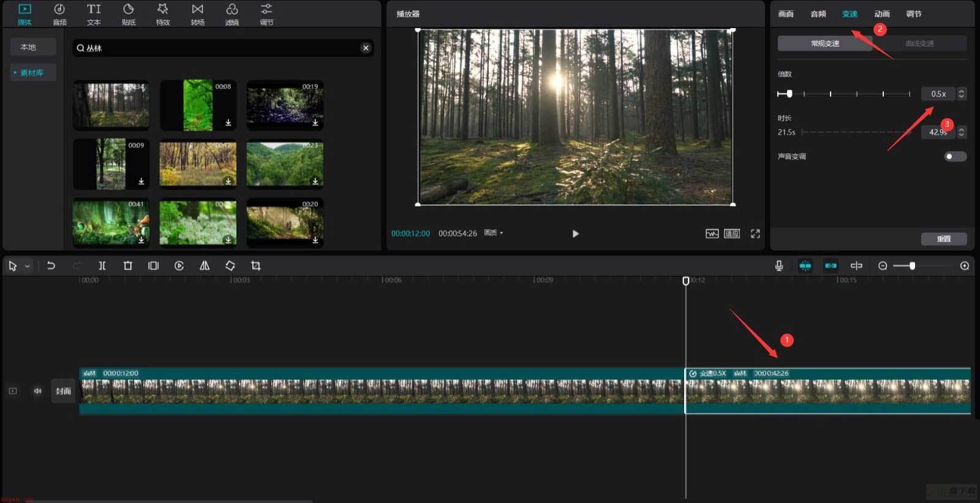Delete the selected clip
This screenshot has height=503, width=980.
coord(128,266)
